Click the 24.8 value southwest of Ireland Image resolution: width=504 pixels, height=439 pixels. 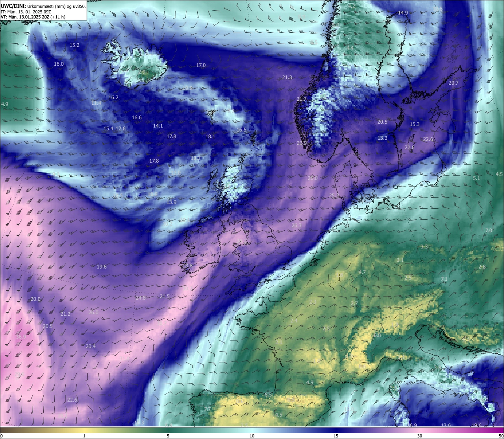[x=141, y=298]
